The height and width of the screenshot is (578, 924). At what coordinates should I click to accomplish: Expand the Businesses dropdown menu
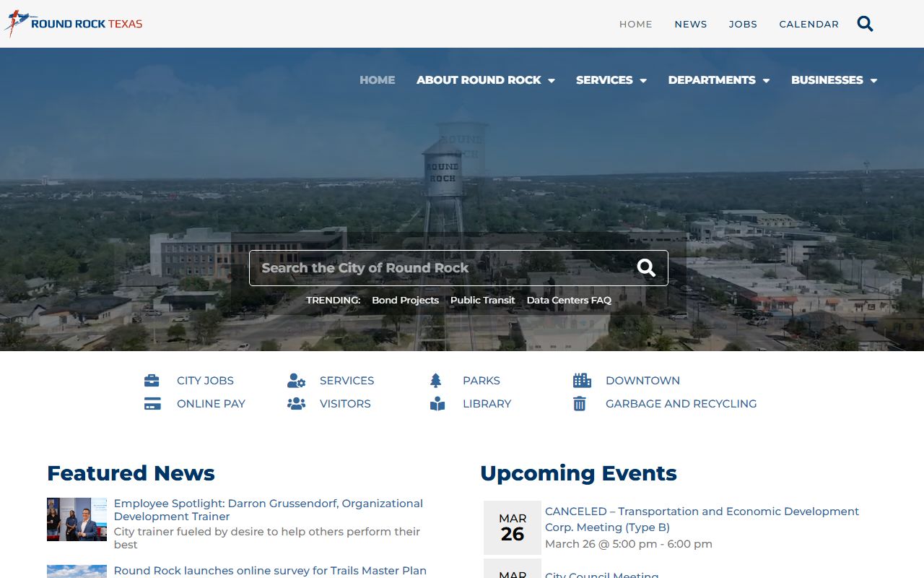pyautogui.click(x=834, y=80)
